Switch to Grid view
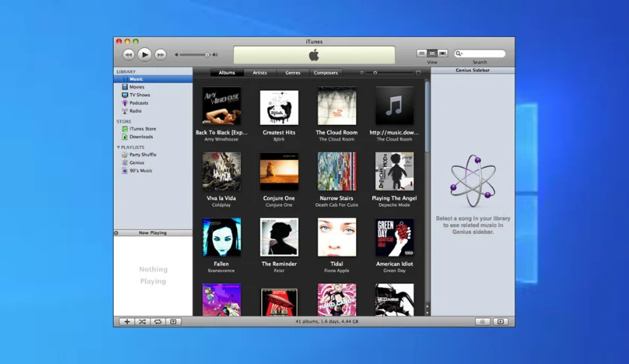The height and width of the screenshot is (364, 629). tap(432, 53)
